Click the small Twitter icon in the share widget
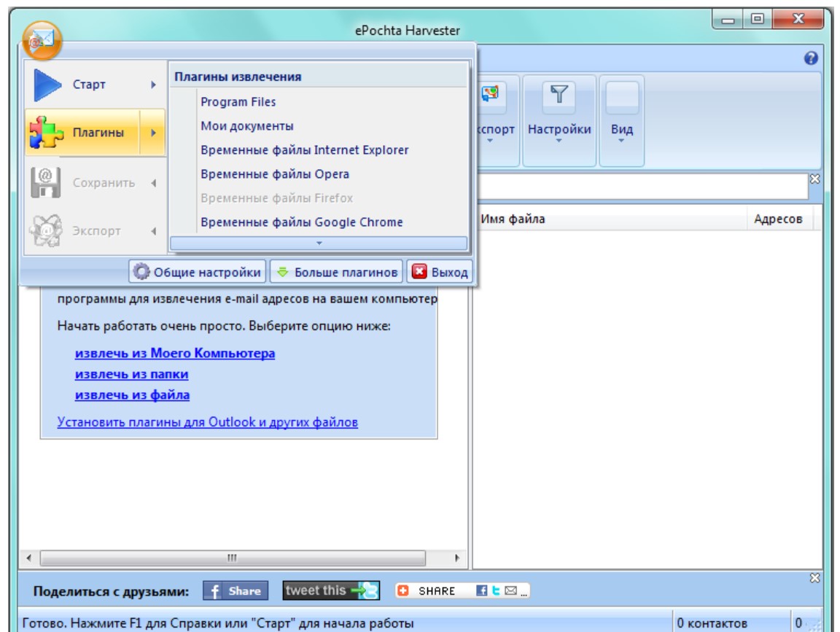 [x=496, y=590]
